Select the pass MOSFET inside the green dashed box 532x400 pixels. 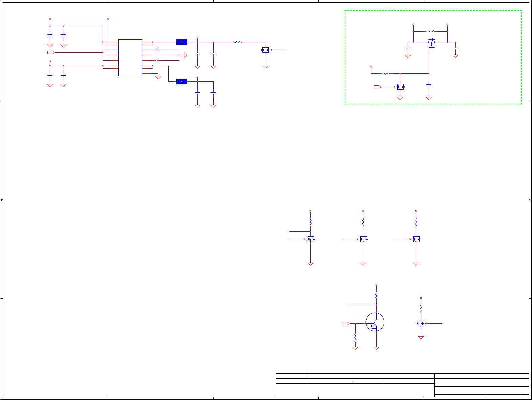pos(431,43)
